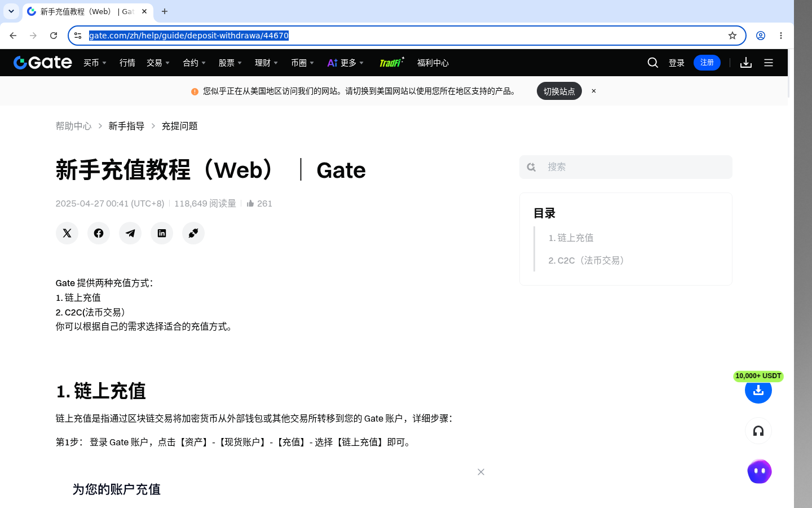Open the tab search dropdown arrow
This screenshot has width=812, height=508.
[11, 11]
